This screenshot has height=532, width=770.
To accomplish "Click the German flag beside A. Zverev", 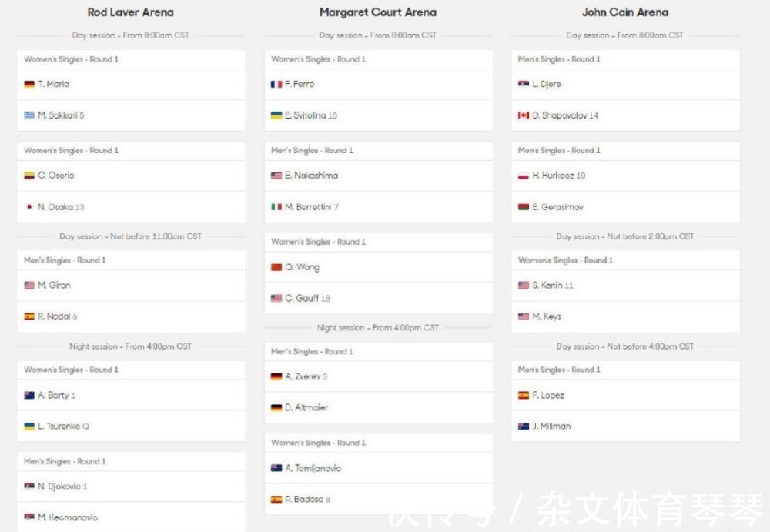I will 276,376.
